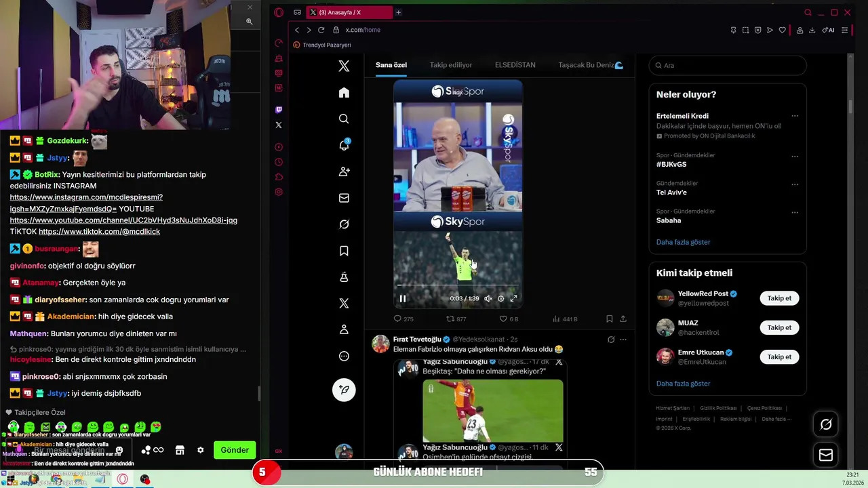Open Premium X icon in sidebar
The height and width of the screenshot is (488, 868).
tap(344, 303)
